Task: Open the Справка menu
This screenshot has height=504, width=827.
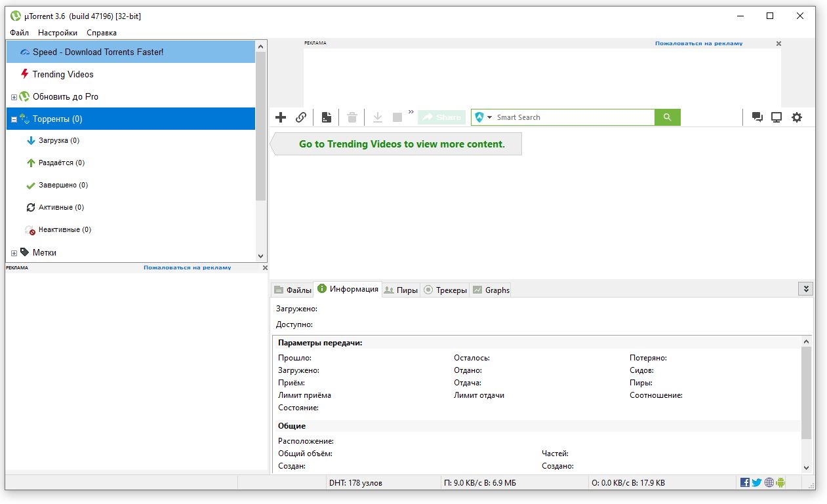Action: click(x=102, y=33)
